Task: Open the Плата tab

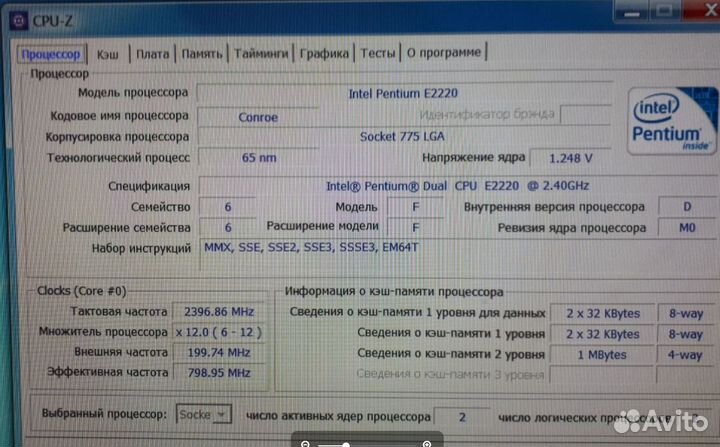Action: 152,54
